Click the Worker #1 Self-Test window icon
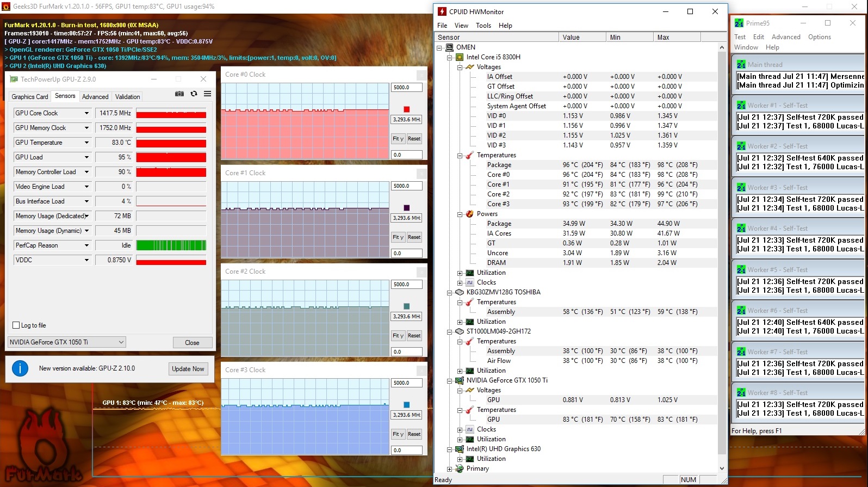The width and height of the screenshot is (868, 487). point(741,105)
